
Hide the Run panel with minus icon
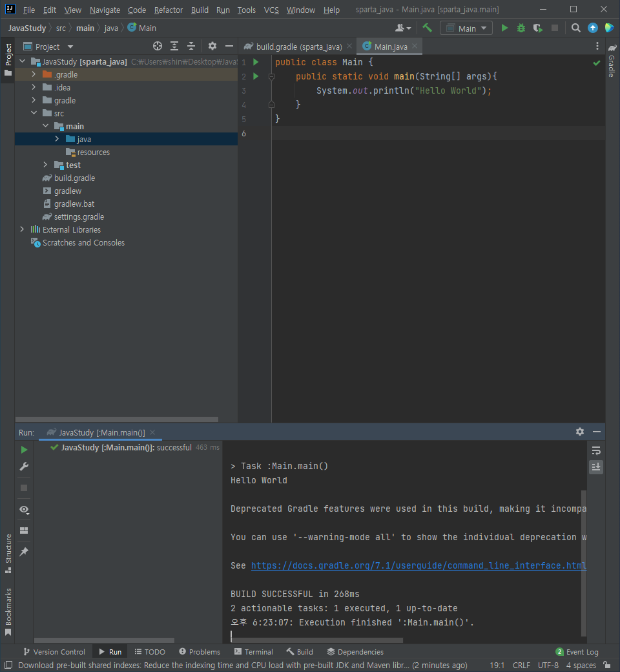click(597, 432)
